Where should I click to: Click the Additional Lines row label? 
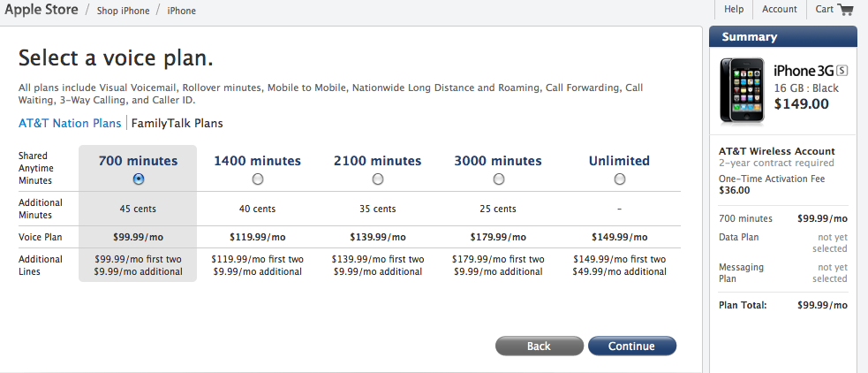(41, 265)
